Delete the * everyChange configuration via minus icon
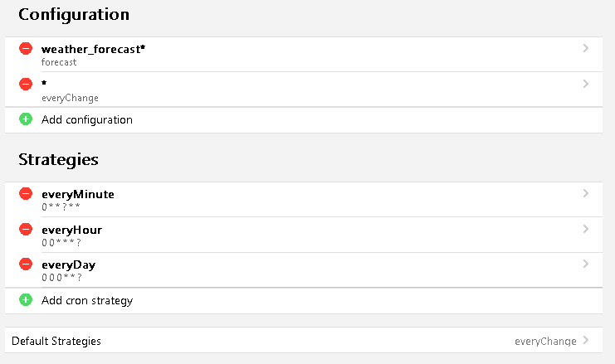This screenshot has height=364, width=615. click(x=26, y=84)
